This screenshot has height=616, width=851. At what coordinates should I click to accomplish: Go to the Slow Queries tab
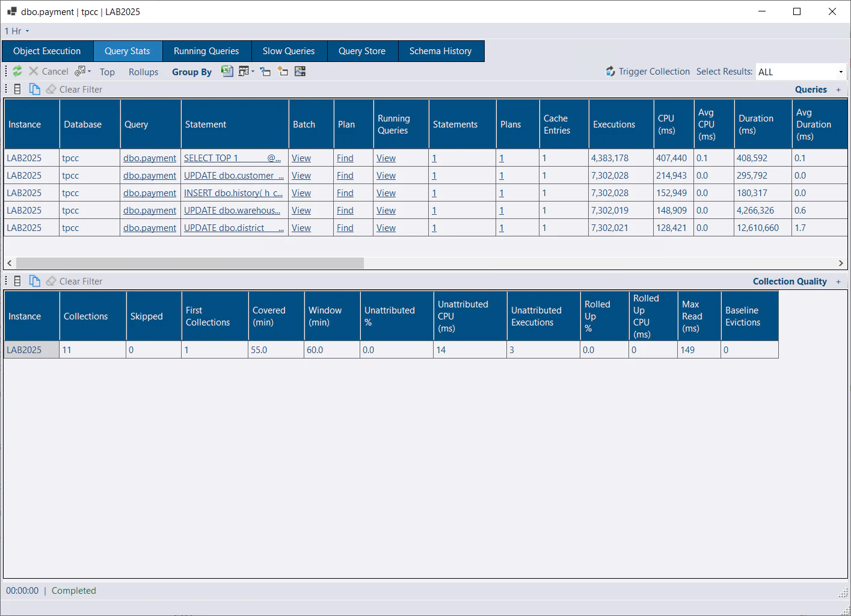pyautogui.click(x=289, y=51)
